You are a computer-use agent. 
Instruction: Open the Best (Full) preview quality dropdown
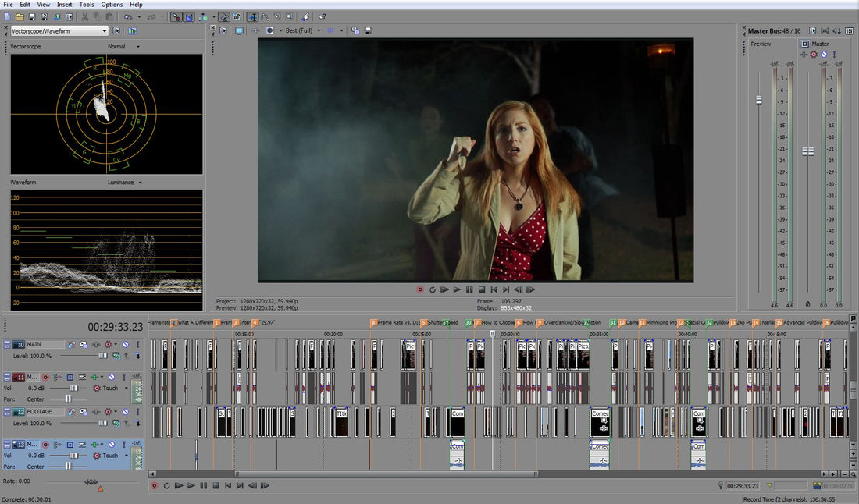click(x=319, y=30)
